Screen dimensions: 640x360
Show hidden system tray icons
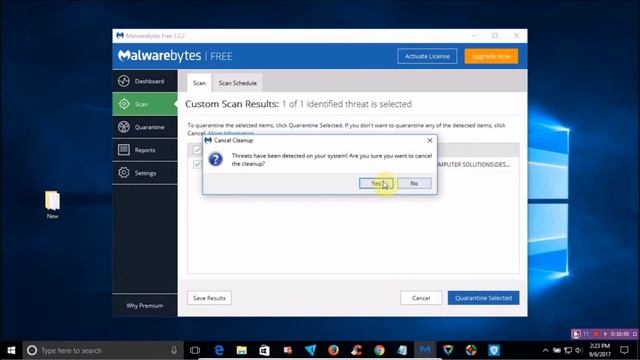click(x=545, y=350)
